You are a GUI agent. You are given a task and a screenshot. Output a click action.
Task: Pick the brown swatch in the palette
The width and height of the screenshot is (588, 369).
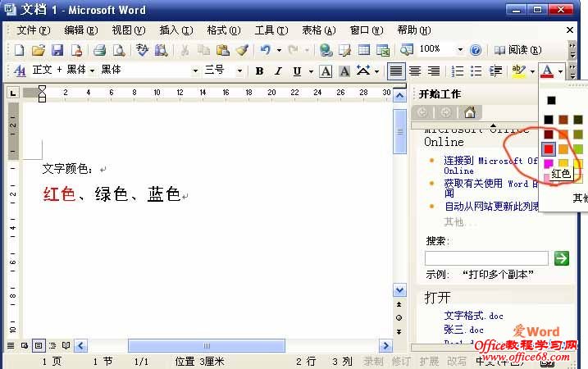click(563, 120)
